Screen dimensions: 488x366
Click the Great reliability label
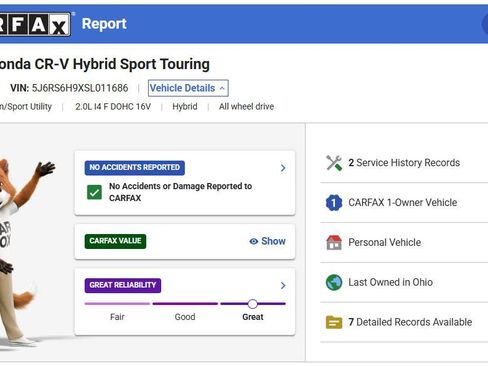point(253,317)
